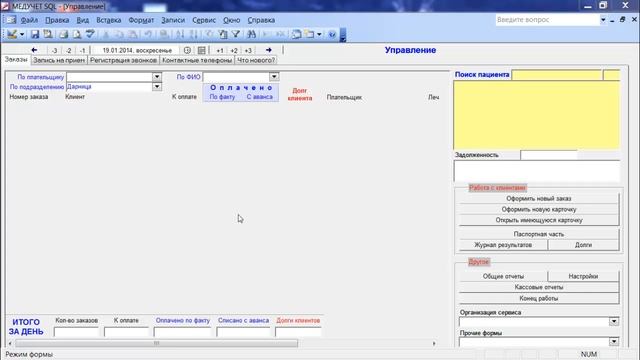The image size is (640, 360).
Task: Click the design view toolbar icon
Action: click(x=11, y=34)
